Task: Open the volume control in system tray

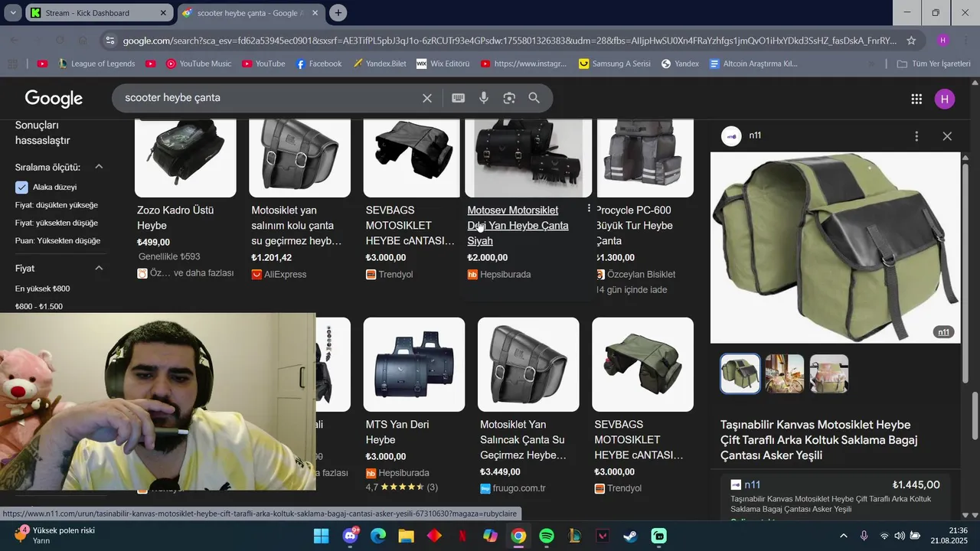Action: 900,536
